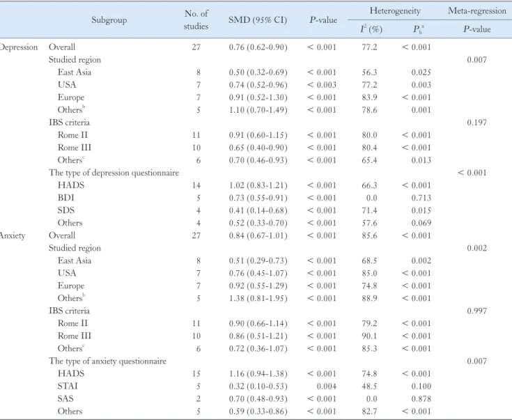Click SMD value '0.91 (0.60-1.15)'
Image resolution: width=512 pixels, height=420 pixels.
[258, 135]
